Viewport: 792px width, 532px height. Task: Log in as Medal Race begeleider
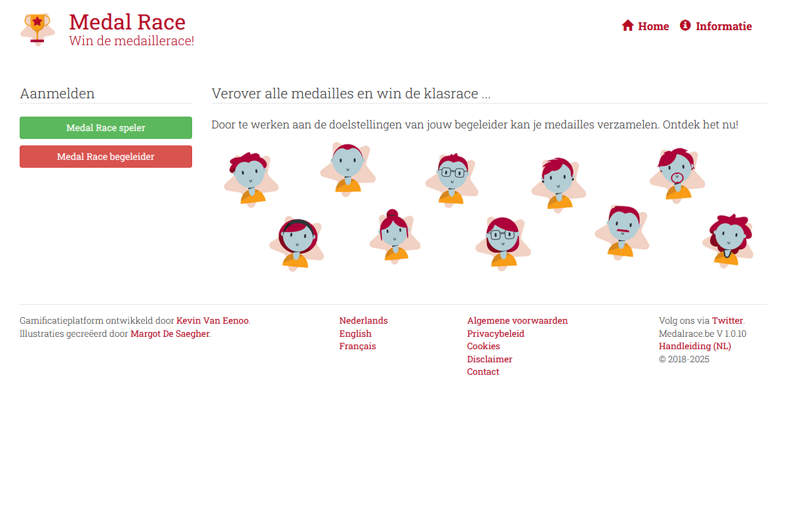[x=106, y=157]
